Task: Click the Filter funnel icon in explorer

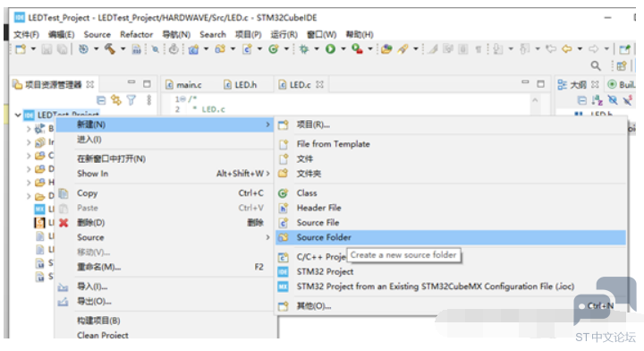Action: [131, 100]
